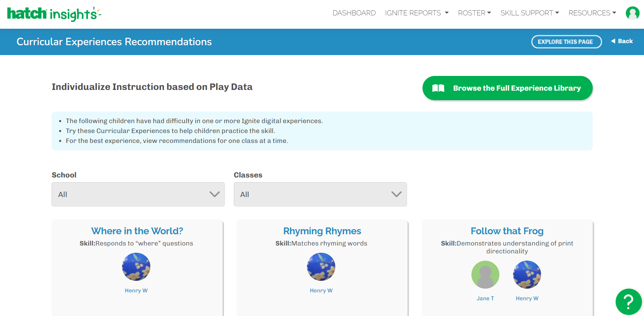Open the Resources menu
This screenshot has height=316, width=644.
click(x=592, y=13)
